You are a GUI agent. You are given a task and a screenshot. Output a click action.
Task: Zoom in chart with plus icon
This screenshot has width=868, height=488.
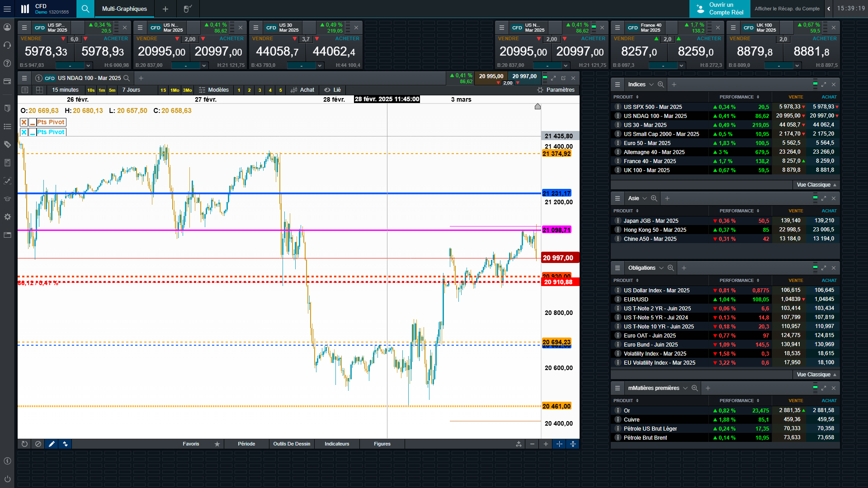pos(546,444)
